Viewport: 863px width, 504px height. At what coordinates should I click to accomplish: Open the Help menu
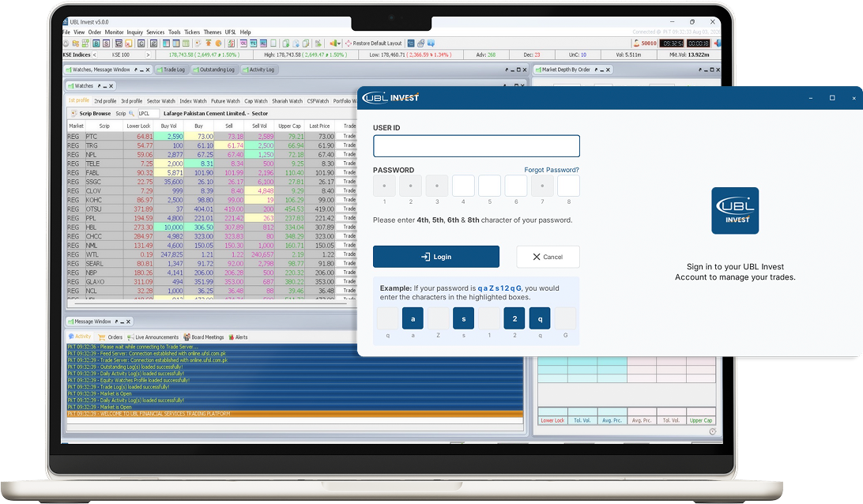[246, 32]
